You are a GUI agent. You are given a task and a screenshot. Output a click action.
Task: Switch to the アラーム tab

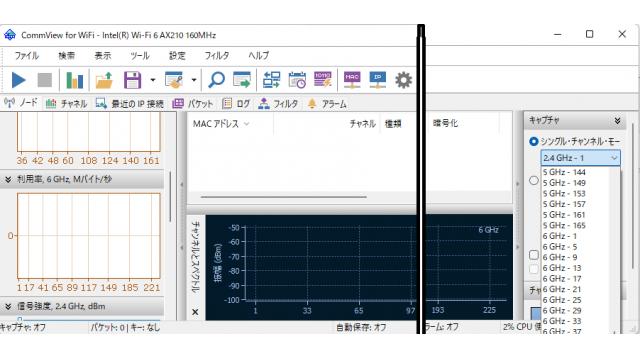click(327, 104)
